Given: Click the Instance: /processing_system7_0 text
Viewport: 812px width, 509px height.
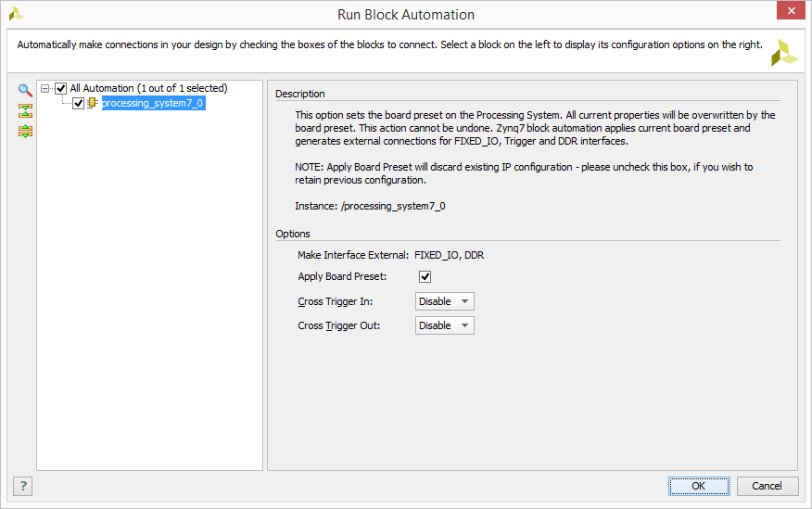Looking at the screenshot, I should coord(370,206).
